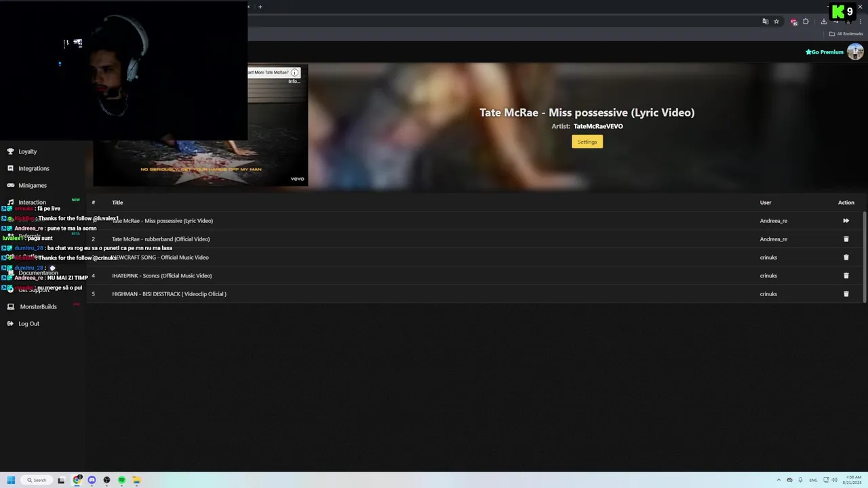Open Discord from the taskbar
This screenshot has height=488, width=868.
pos(92,480)
